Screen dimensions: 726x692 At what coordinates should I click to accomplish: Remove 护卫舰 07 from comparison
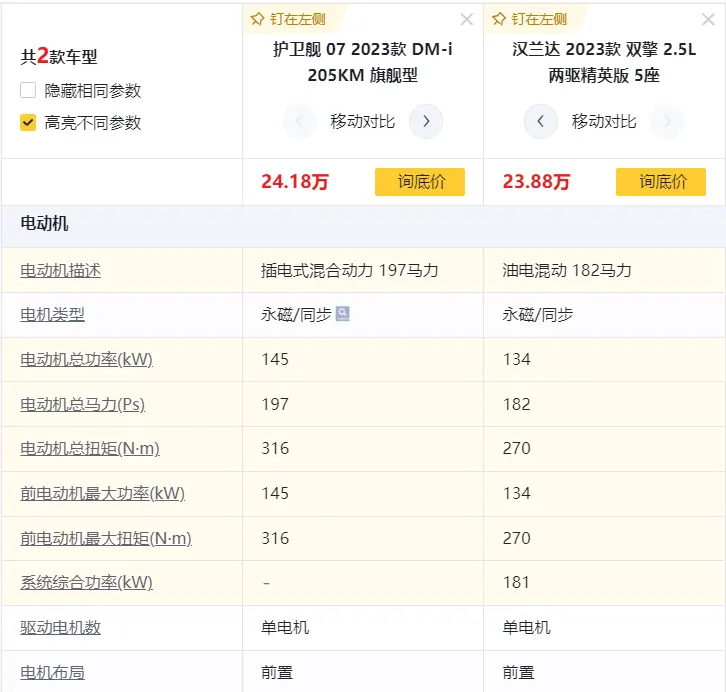tap(467, 19)
